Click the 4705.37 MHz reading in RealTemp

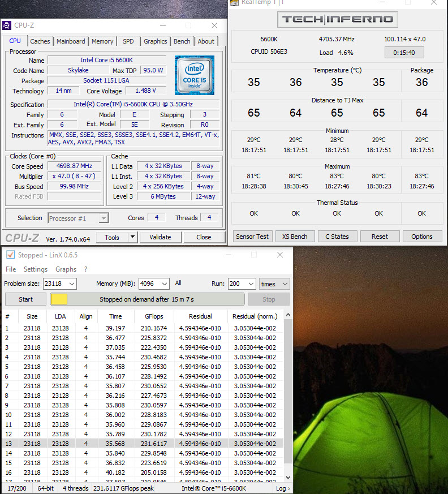pos(337,40)
